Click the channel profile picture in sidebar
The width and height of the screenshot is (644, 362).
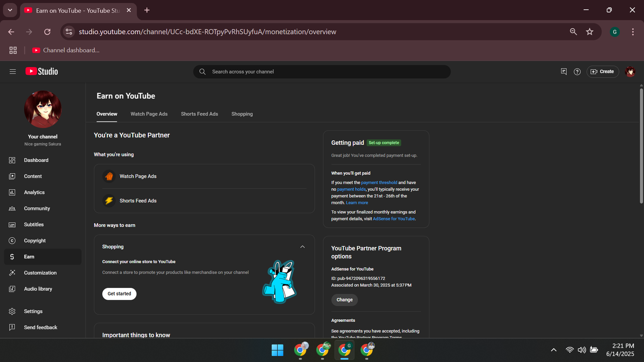pos(43,109)
